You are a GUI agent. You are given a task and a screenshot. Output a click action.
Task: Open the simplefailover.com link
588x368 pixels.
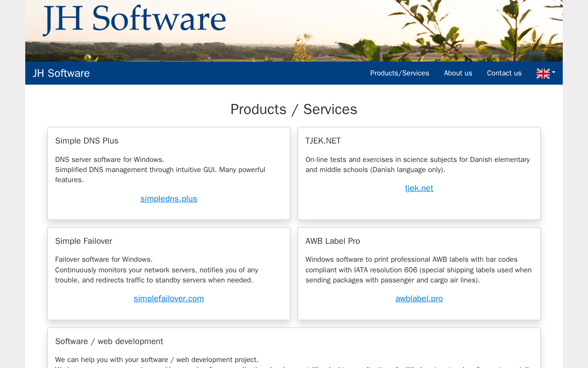pos(169,299)
